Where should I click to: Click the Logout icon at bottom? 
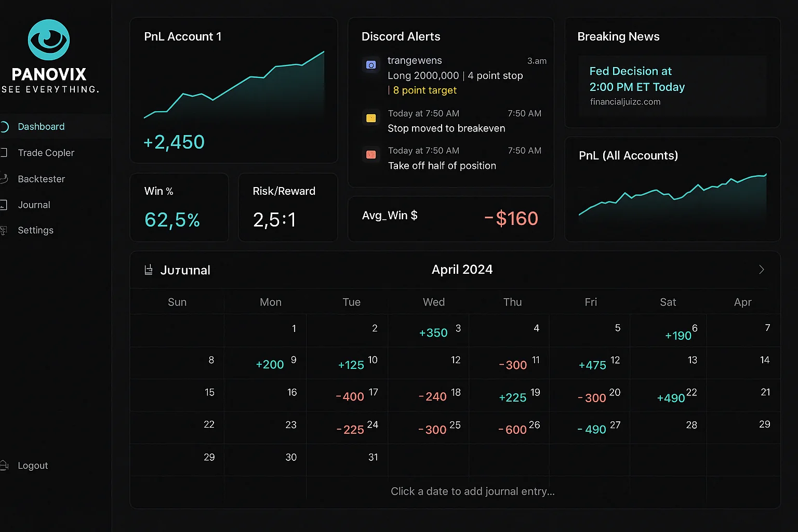coord(5,465)
